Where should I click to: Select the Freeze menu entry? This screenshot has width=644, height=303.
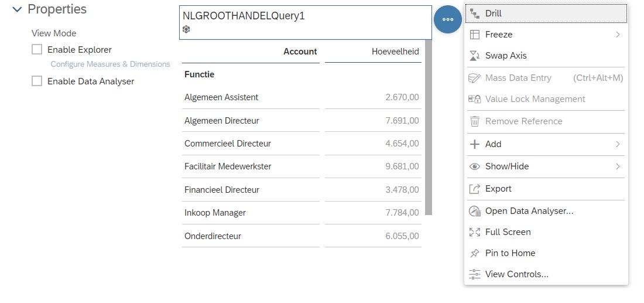[x=499, y=35]
